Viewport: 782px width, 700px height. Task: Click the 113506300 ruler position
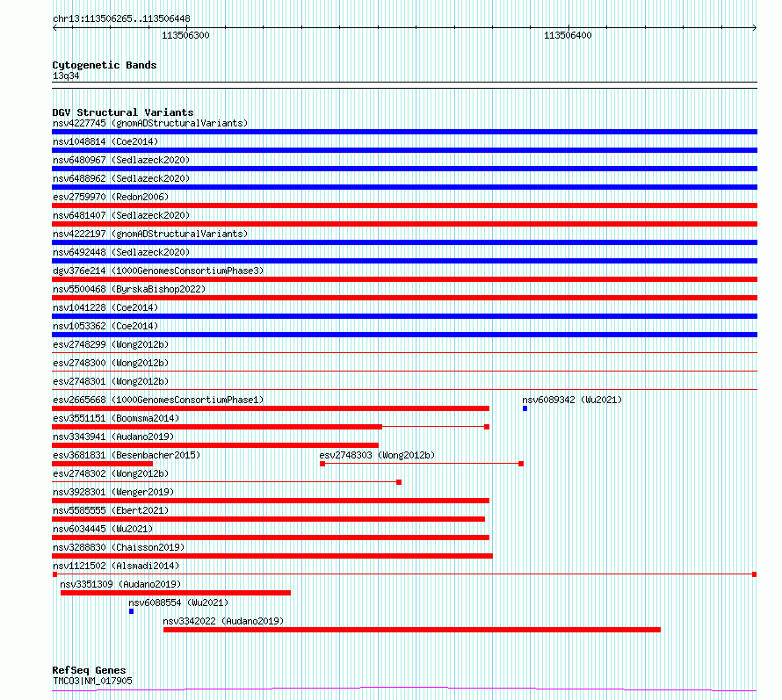tap(185, 35)
